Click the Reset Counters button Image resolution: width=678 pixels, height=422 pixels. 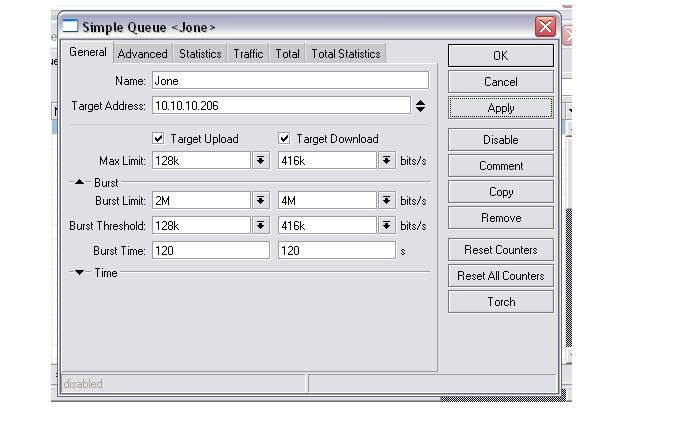(501, 249)
